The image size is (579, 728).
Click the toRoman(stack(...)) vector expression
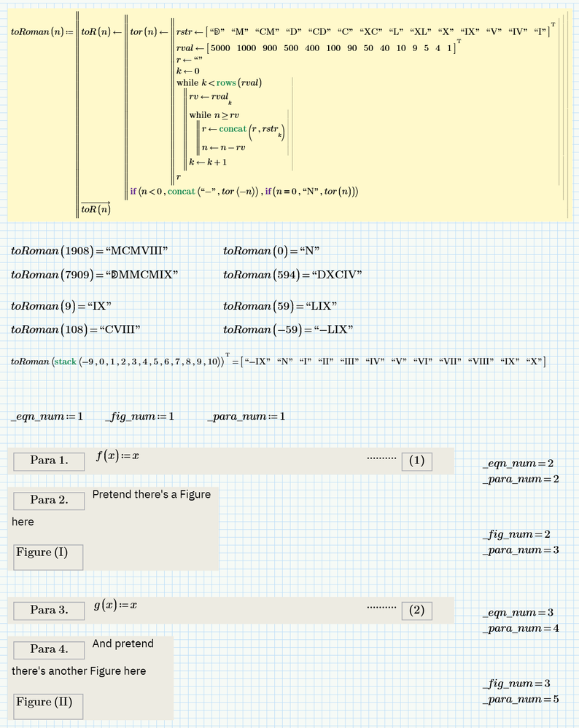click(x=277, y=361)
